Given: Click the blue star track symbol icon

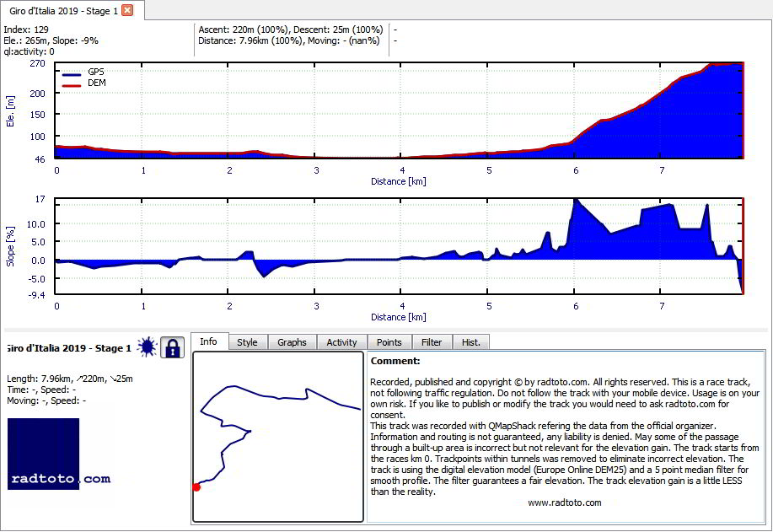Looking at the screenshot, I should (x=147, y=347).
